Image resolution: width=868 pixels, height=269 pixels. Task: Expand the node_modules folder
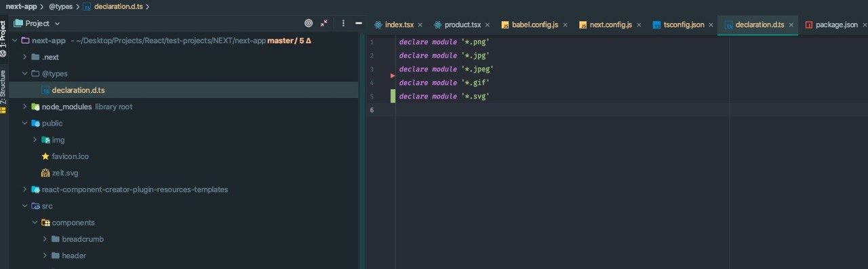(25, 107)
